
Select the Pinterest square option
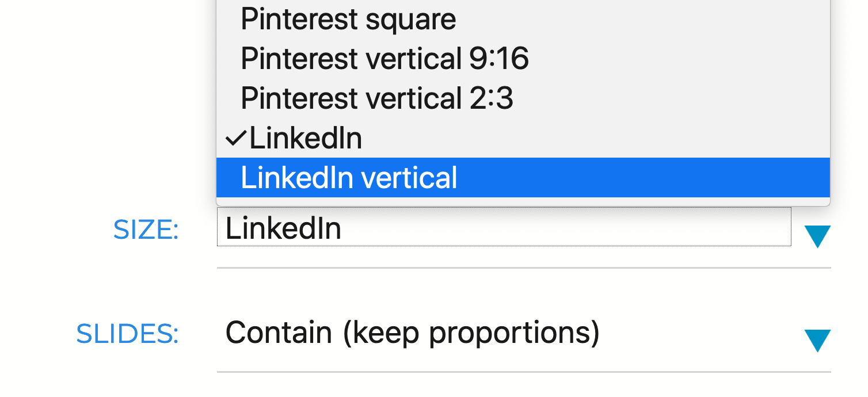[x=348, y=20]
